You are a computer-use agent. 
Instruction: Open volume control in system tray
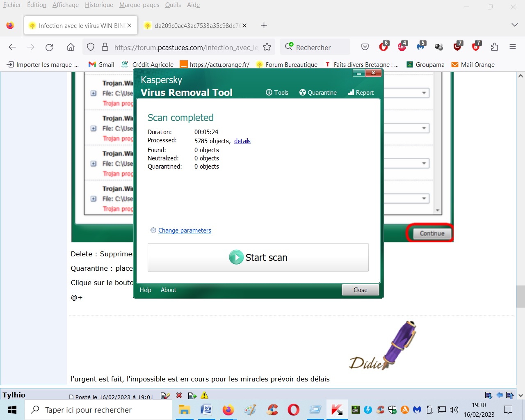[454, 410]
